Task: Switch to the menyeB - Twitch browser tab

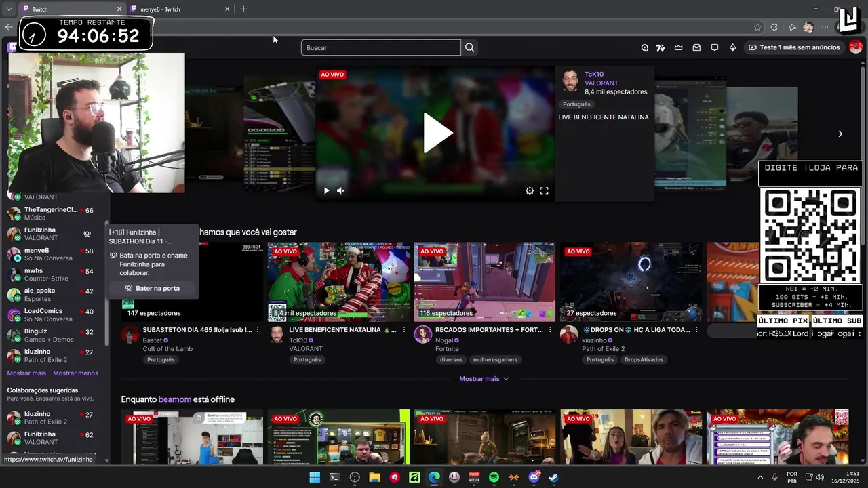Action: tap(180, 9)
